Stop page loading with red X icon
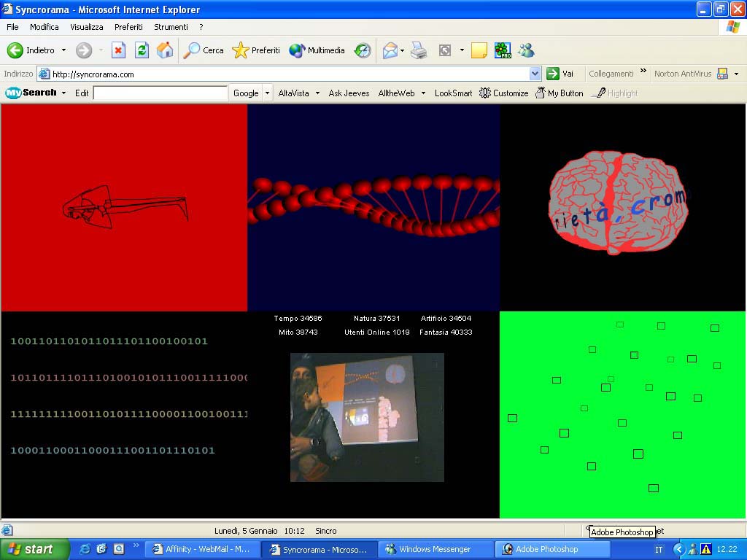Screen dimensions: 747x560 (118, 50)
